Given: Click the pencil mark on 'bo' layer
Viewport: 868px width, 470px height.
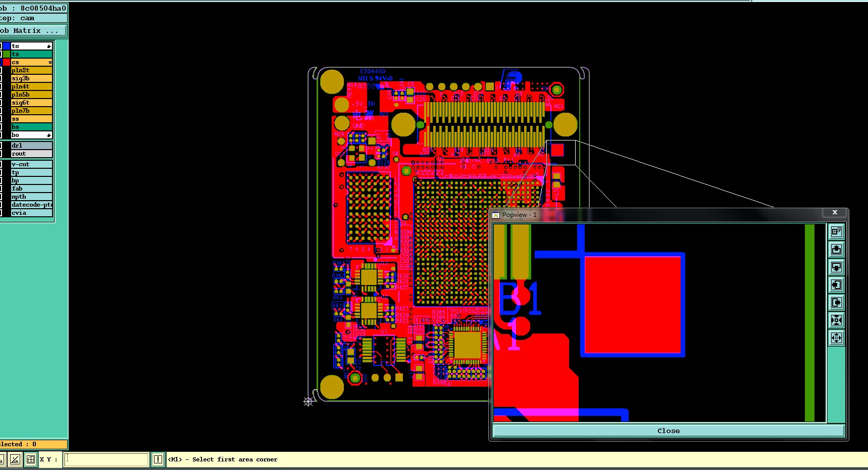Looking at the screenshot, I should click(x=49, y=135).
